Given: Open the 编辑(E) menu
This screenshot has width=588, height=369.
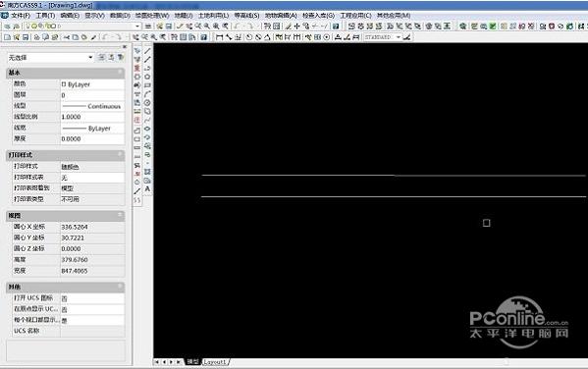Looking at the screenshot, I should 70,16.
